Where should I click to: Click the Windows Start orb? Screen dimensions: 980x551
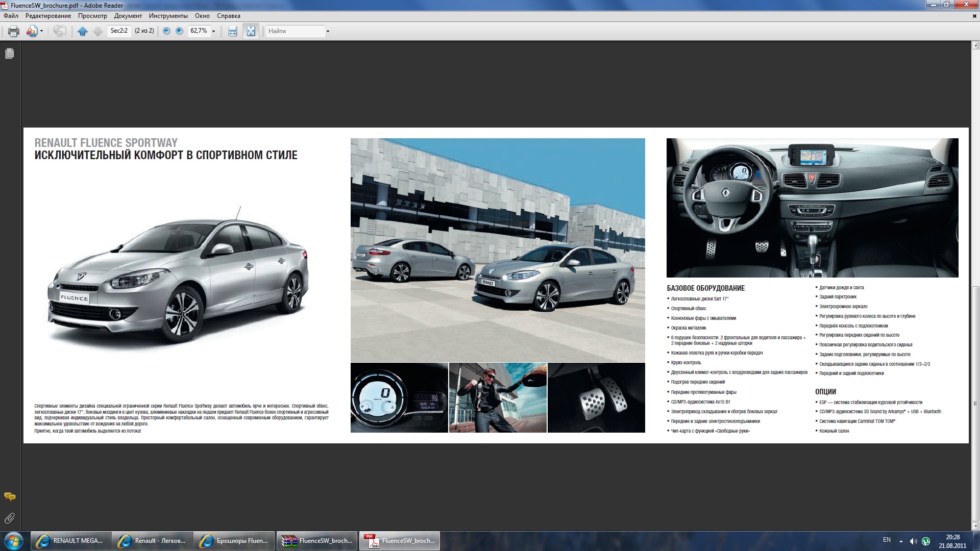13,541
